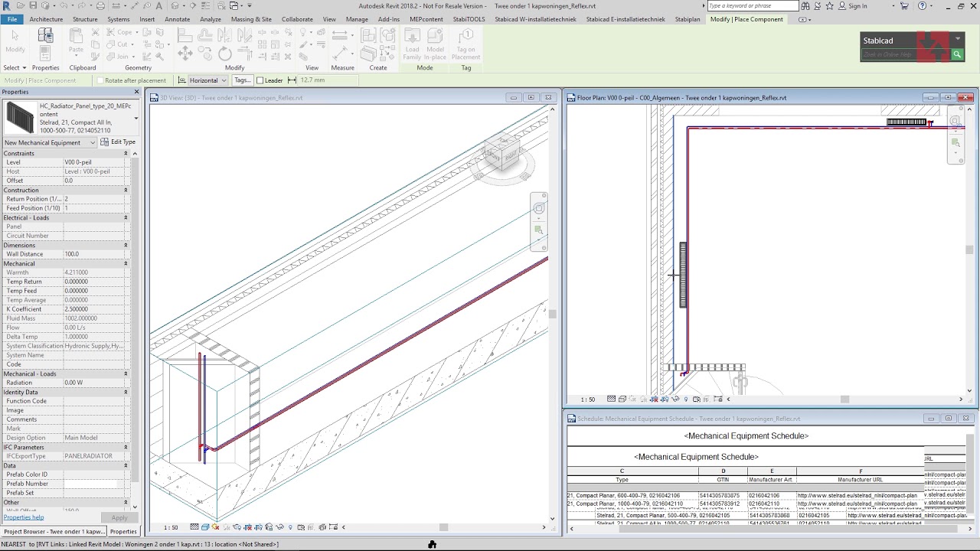
Task: Click the Level value 'V00 0-peil' field
Action: tap(93, 162)
